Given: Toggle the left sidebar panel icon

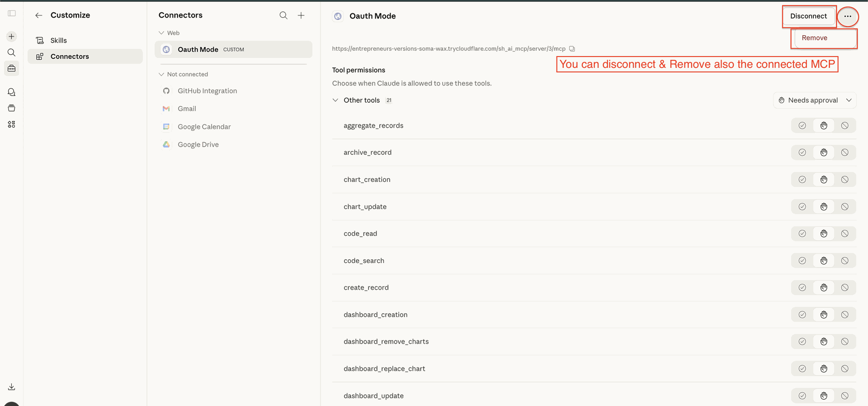Looking at the screenshot, I should coord(12,14).
